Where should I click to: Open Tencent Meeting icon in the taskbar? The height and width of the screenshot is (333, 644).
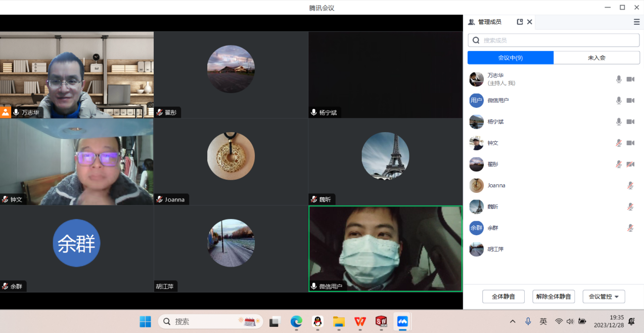402,321
